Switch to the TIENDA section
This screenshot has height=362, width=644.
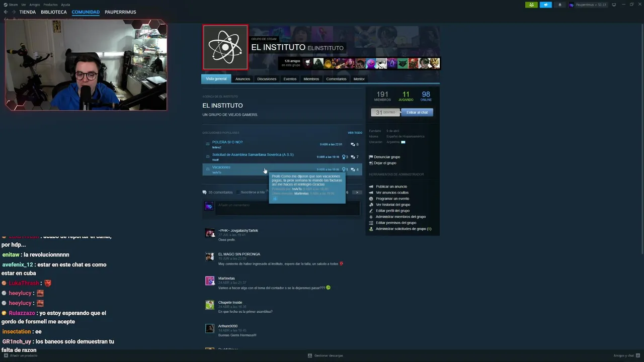tap(28, 12)
